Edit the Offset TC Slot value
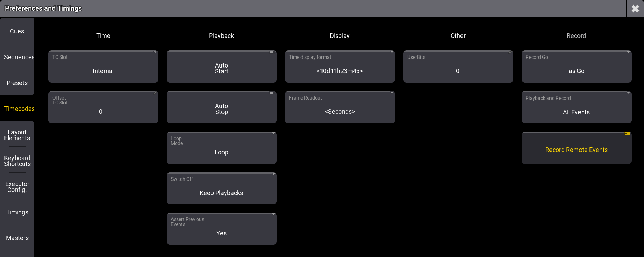 tap(103, 107)
